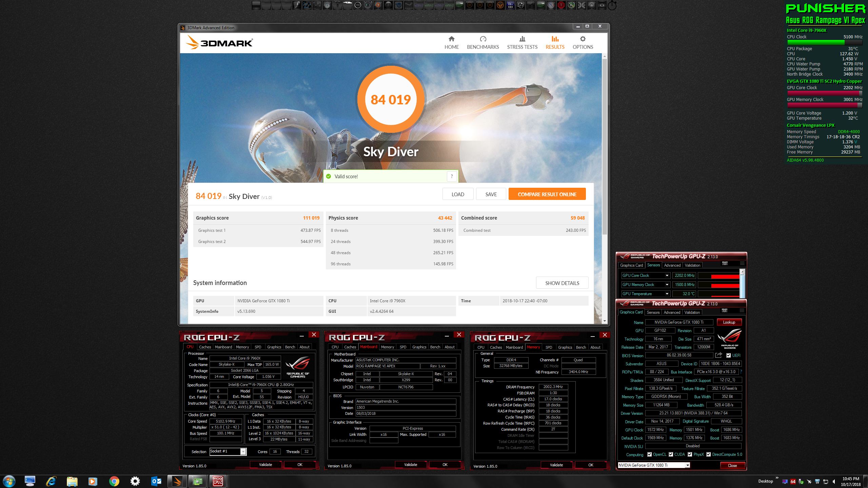Image resolution: width=868 pixels, height=488 pixels.
Task: Click the red T icon in the top dock
Action: 561,5
